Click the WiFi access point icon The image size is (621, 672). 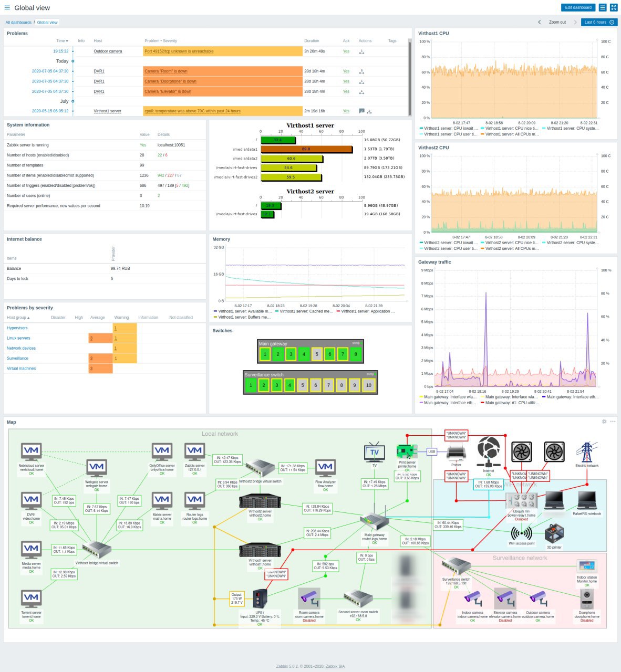tap(522, 533)
